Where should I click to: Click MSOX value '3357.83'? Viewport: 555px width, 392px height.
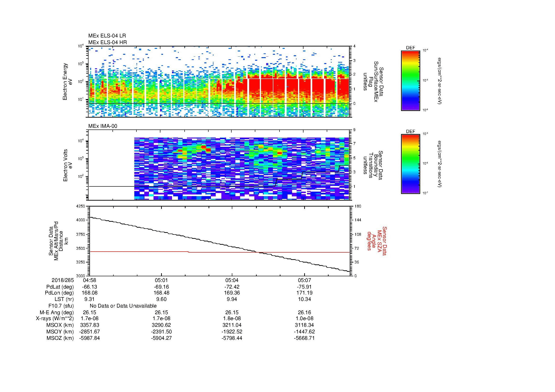[x=89, y=325]
